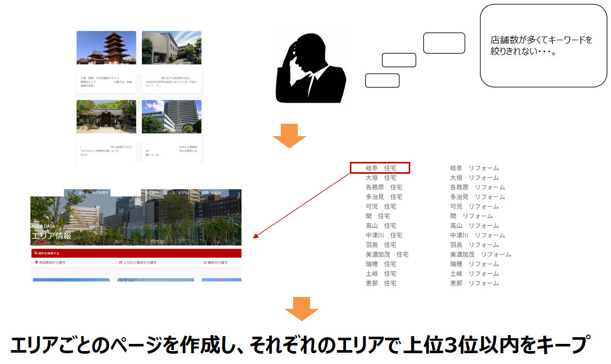Click the house icon beside 物件から探す
Image resolution: width=611 pixels, height=364 pixels.
[205, 262]
